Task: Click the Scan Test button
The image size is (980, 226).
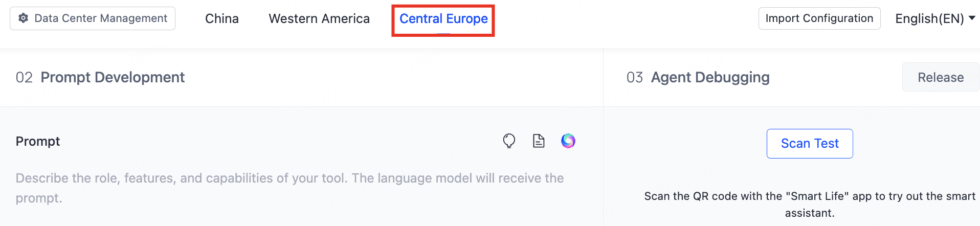Action: coord(810,144)
